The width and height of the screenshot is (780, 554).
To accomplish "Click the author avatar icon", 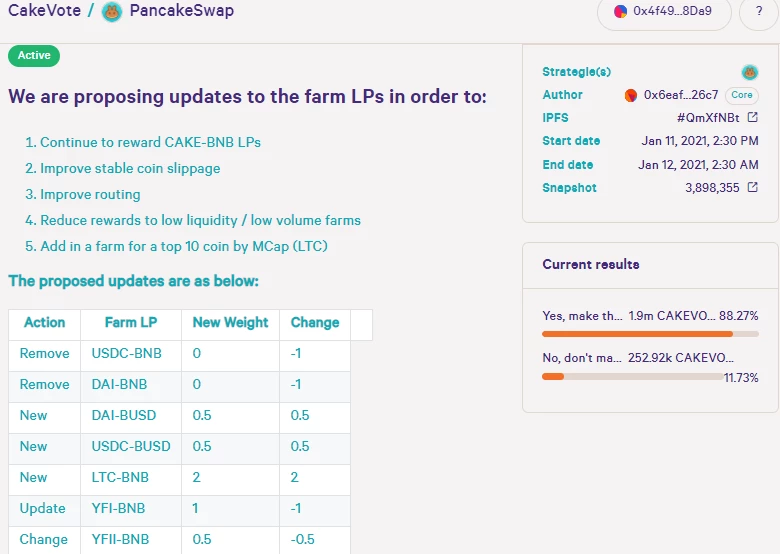I will pyautogui.click(x=631, y=95).
